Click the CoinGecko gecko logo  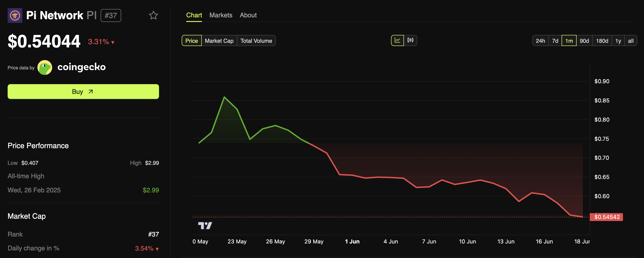coord(45,67)
